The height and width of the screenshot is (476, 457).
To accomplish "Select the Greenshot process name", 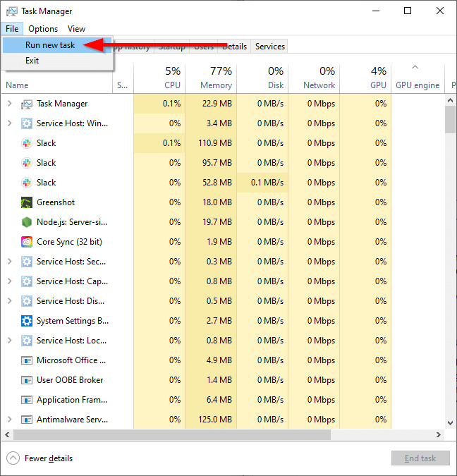I will point(56,202).
